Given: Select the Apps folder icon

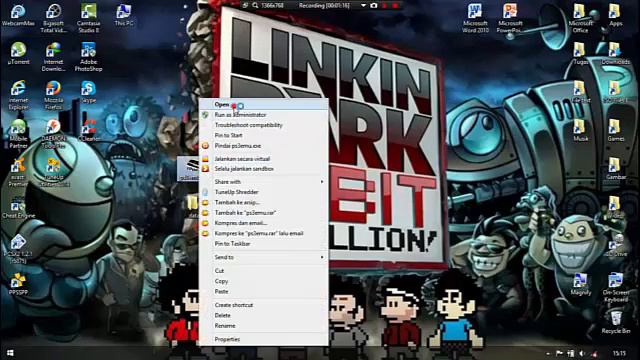Looking at the screenshot, I should coord(615,16).
